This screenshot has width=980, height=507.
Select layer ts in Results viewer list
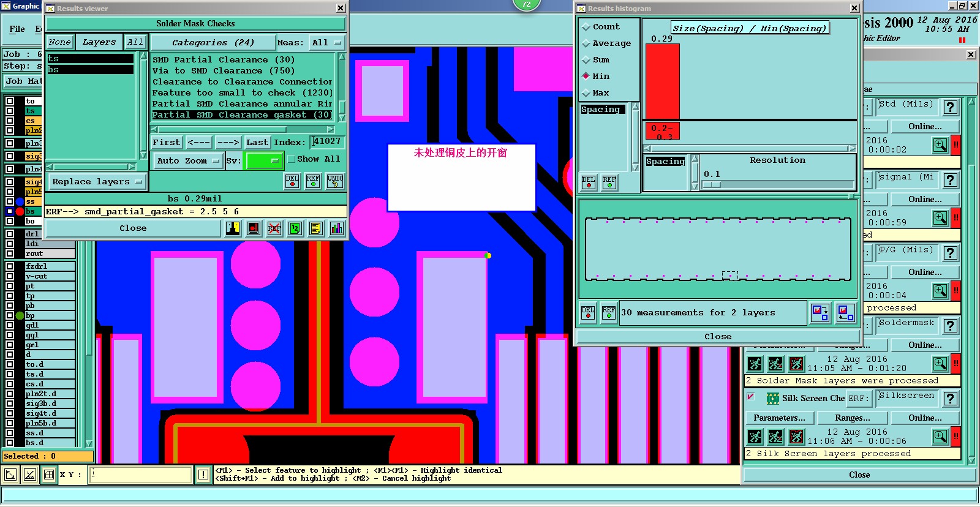pyautogui.click(x=90, y=59)
